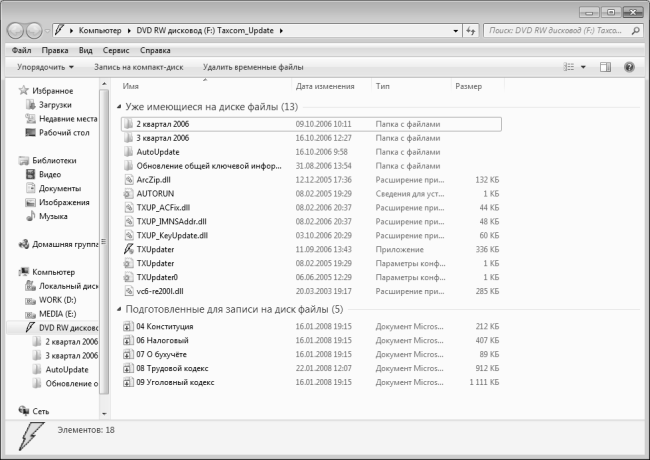Click the Загрузки folder icon in sidebar
The width and height of the screenshot is (650, 460).
[31, 104]
